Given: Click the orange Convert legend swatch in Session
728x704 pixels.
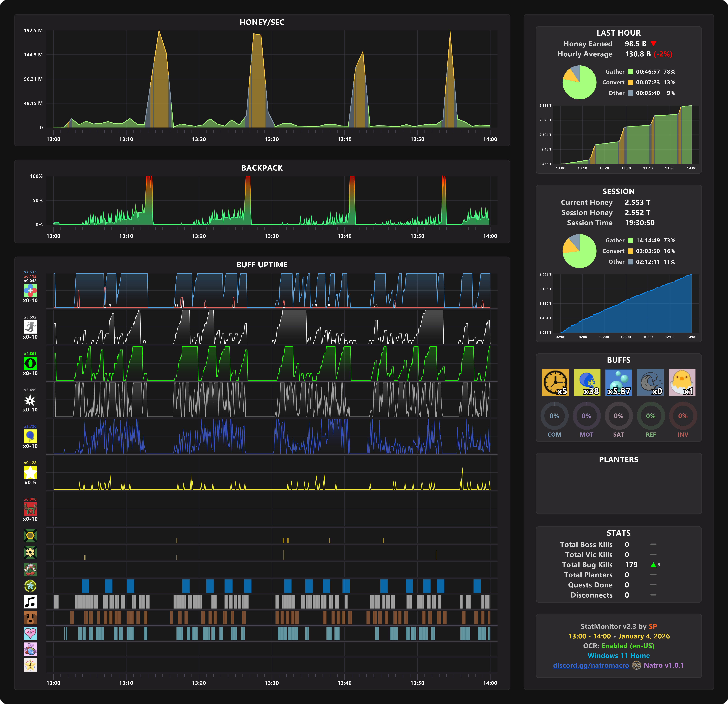Looking at the screenshot, I should pyautogui.click(x=630, y=251).
